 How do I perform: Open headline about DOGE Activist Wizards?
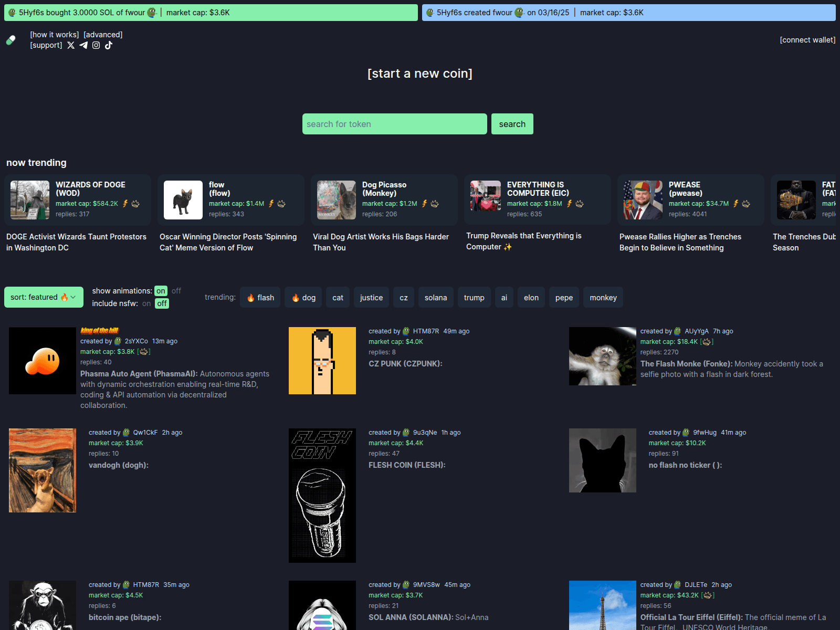pyautogui.click(x=77, y=242)
